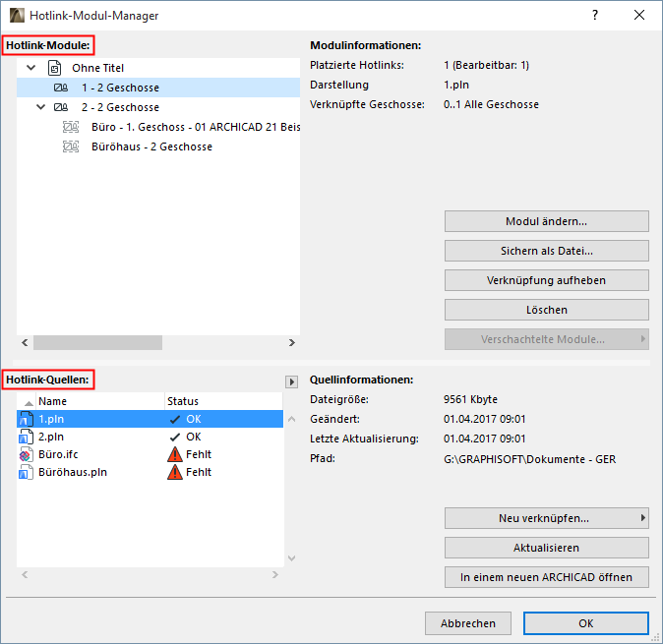Click the Pfad value G:\GRAPHISOFT\Dokumente - GER
The width and height of the screenshot is (663, 644).
tap(529, 459)
